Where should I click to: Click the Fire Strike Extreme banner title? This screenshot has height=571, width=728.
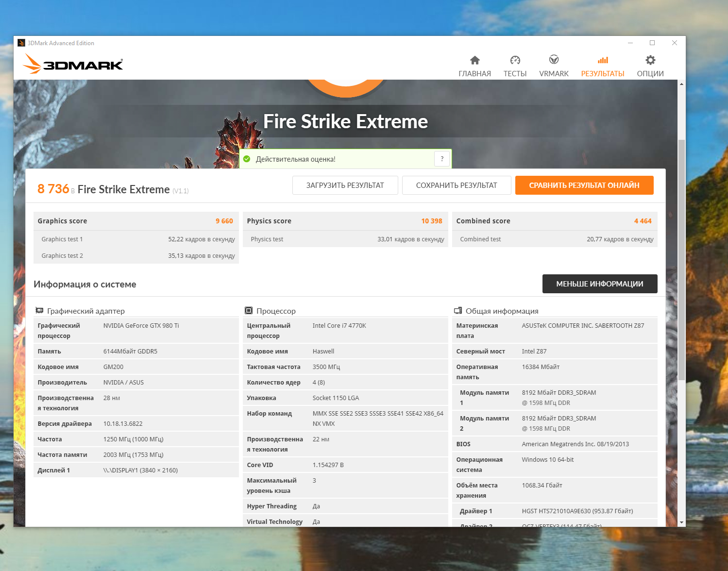[x=345, y=121]
